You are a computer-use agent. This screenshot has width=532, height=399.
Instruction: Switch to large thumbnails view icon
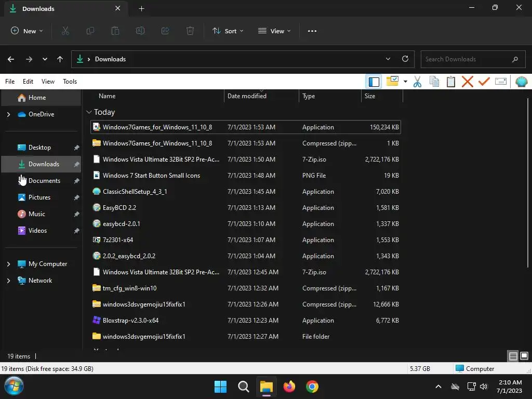(524, 356)
